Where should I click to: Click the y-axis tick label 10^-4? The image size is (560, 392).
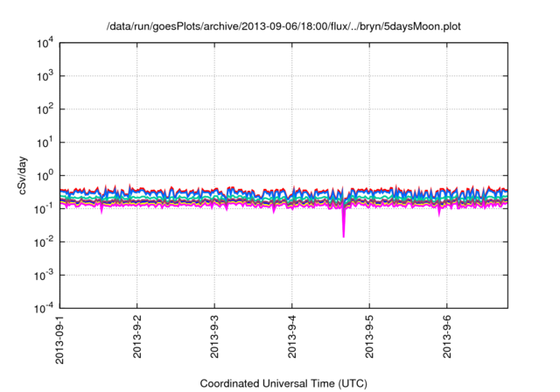click(44, 308)
